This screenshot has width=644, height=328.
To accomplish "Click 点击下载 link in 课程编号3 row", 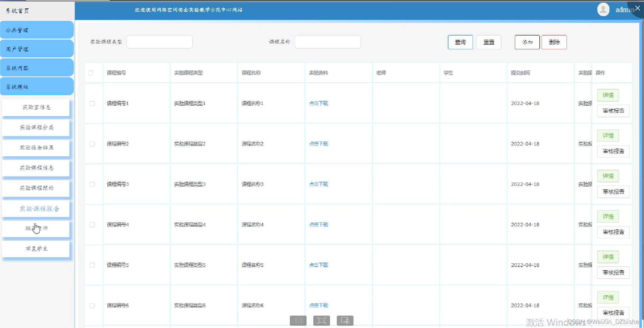I will coord(319,184).
